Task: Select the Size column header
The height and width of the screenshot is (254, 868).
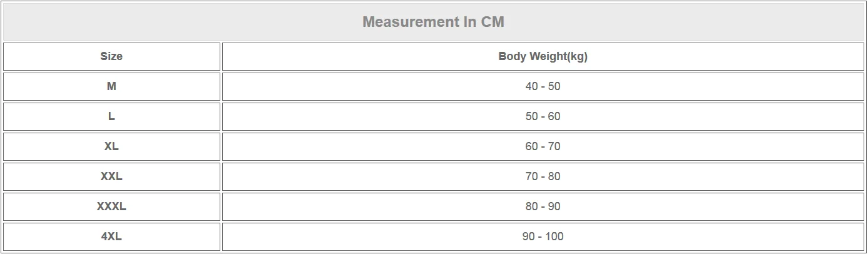Action: (111, 56)
